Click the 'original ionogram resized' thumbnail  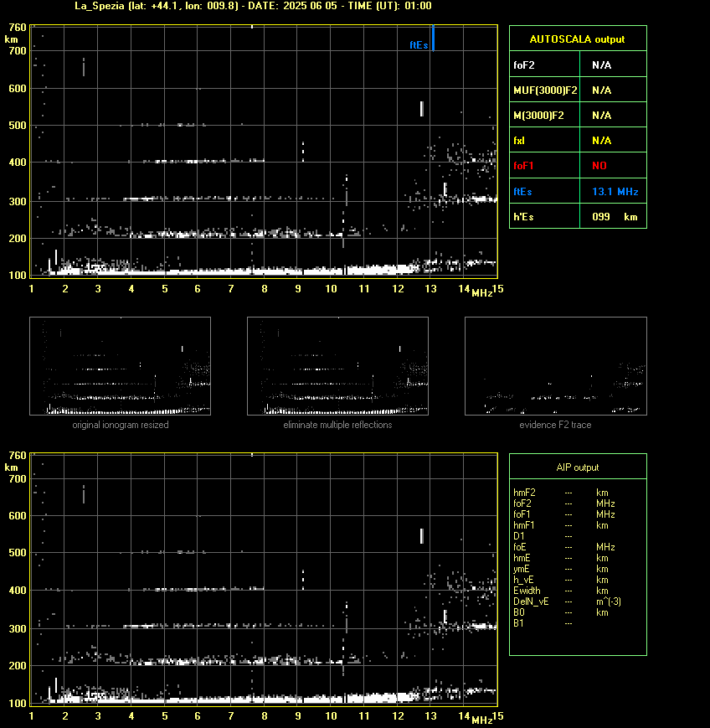[x=121, y=366]
